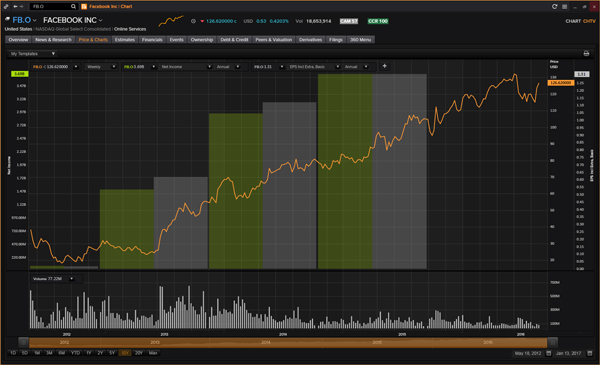
Task: Set range to 10Y
Action: coord(124,353)
